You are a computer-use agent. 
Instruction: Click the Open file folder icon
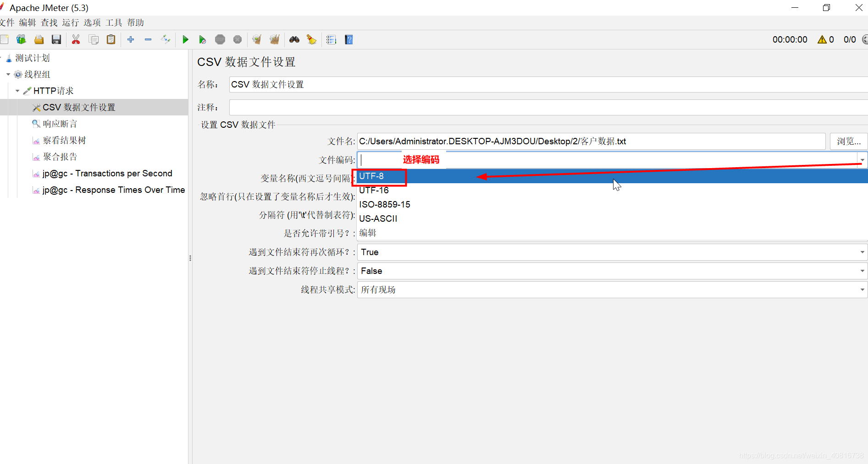click(x=39, y=40)
